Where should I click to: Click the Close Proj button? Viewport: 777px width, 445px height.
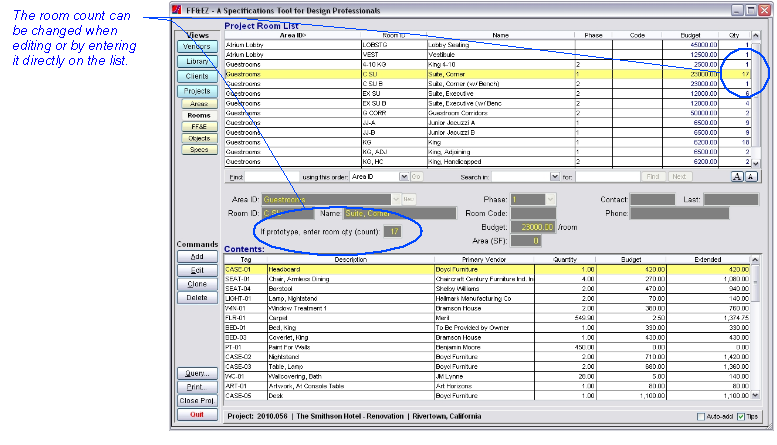point(197,401)
